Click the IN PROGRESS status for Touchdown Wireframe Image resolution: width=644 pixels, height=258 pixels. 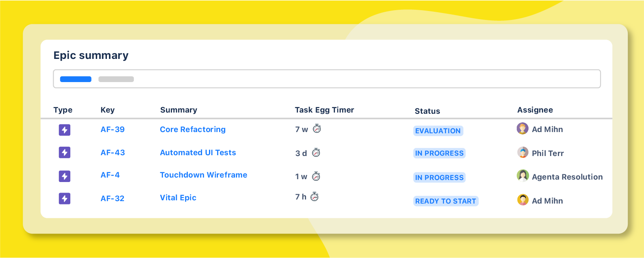[x=439, y=178]
